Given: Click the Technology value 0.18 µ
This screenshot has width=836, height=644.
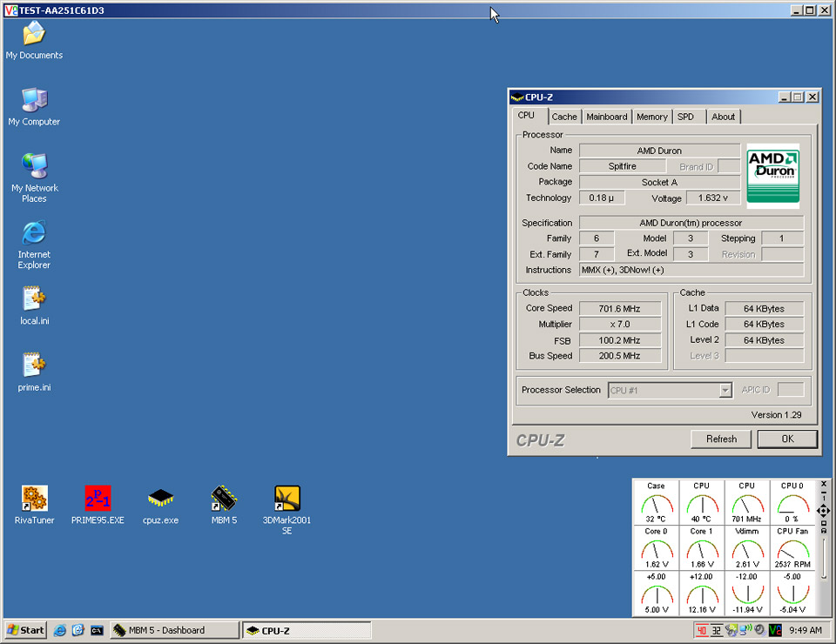Looking at the screenshot, I should tap(602, 198).
